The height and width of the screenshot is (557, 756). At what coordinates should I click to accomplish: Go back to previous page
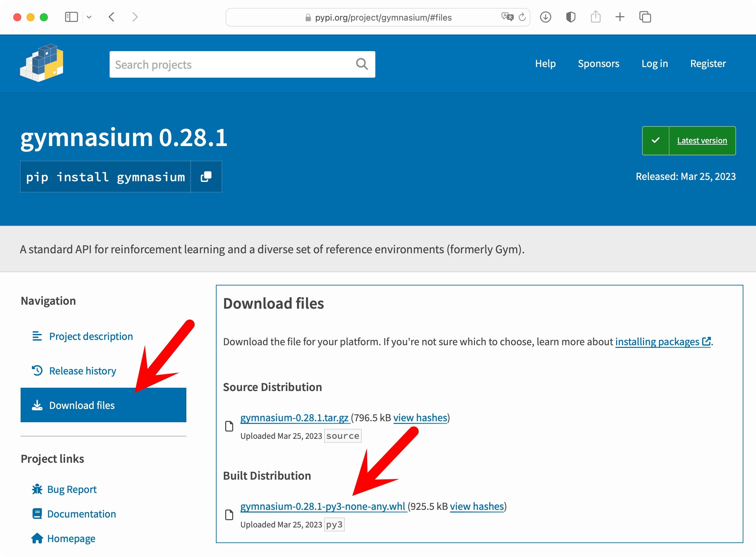pos(112,17)
